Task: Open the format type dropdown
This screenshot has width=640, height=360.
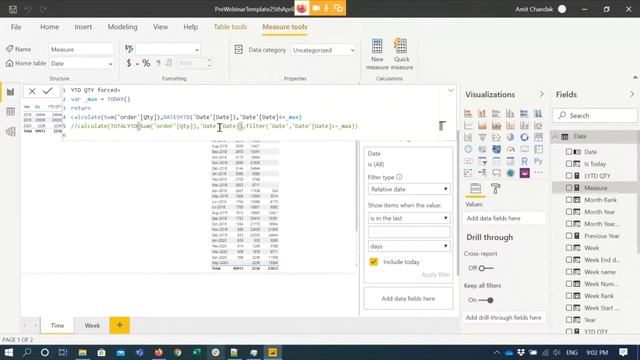Action: [x=168, y=49]
